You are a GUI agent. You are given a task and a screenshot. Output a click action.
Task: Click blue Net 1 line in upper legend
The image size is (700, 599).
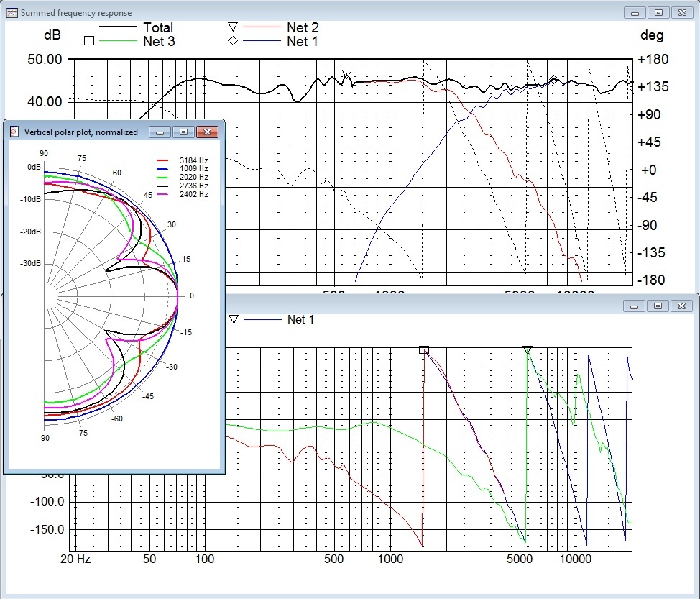tap(262, 41)
